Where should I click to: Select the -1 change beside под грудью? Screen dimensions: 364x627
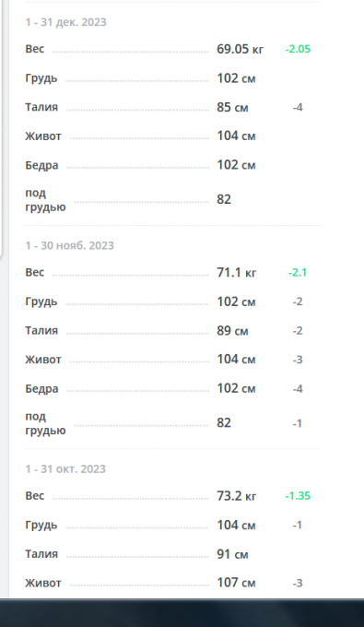click(x=298, y=423)
